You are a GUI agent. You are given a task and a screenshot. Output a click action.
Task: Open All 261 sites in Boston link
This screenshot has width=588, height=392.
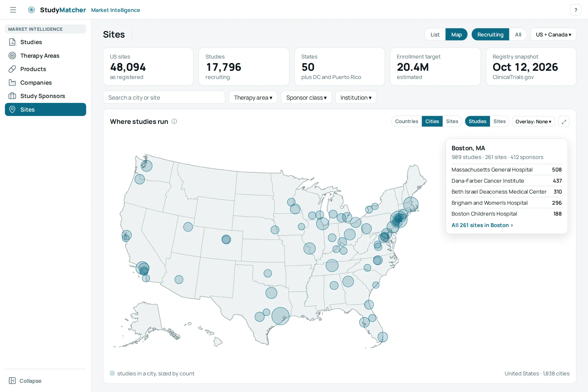pos(482,225)
